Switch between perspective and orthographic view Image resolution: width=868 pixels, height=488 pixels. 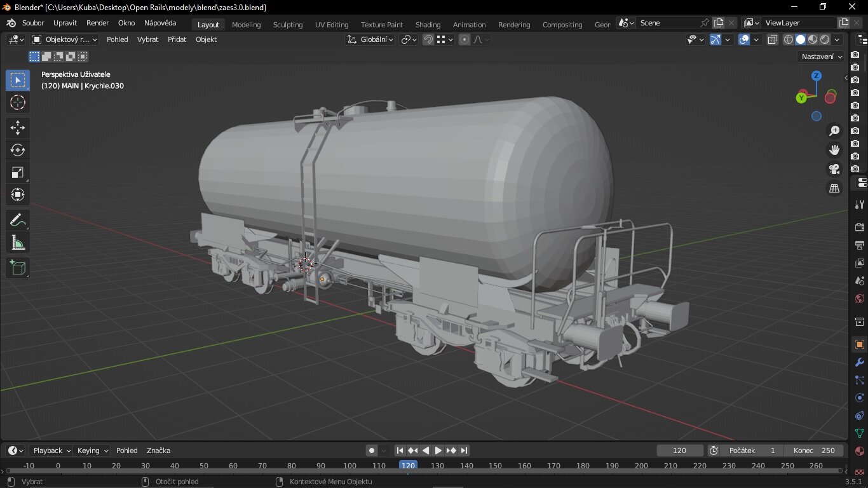point(834,189)
